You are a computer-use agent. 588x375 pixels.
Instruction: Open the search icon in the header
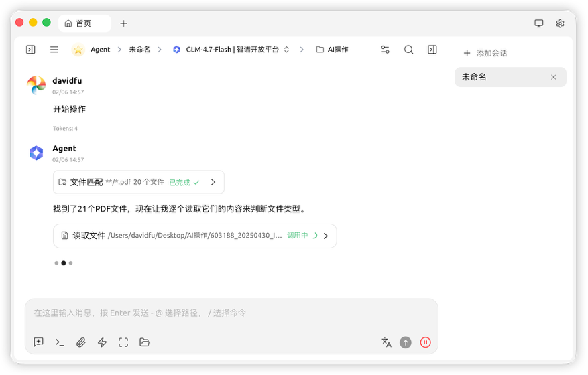408,50
